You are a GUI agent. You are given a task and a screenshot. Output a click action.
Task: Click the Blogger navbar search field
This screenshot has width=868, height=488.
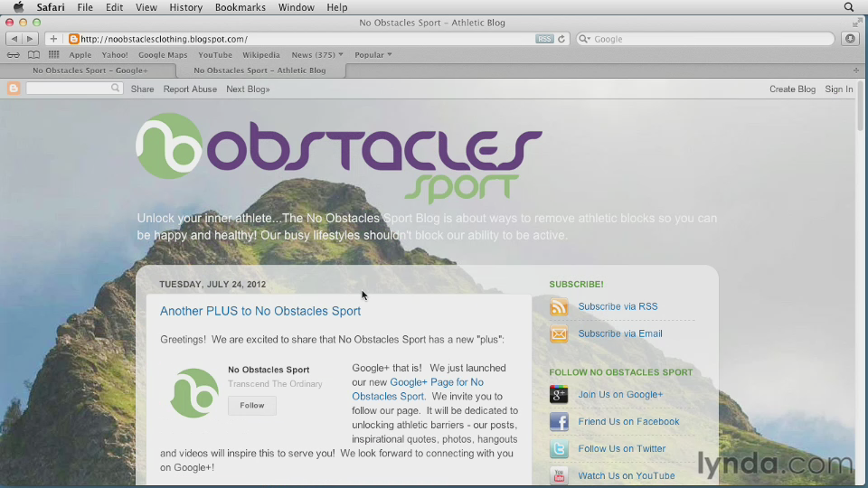click(69, 89)
